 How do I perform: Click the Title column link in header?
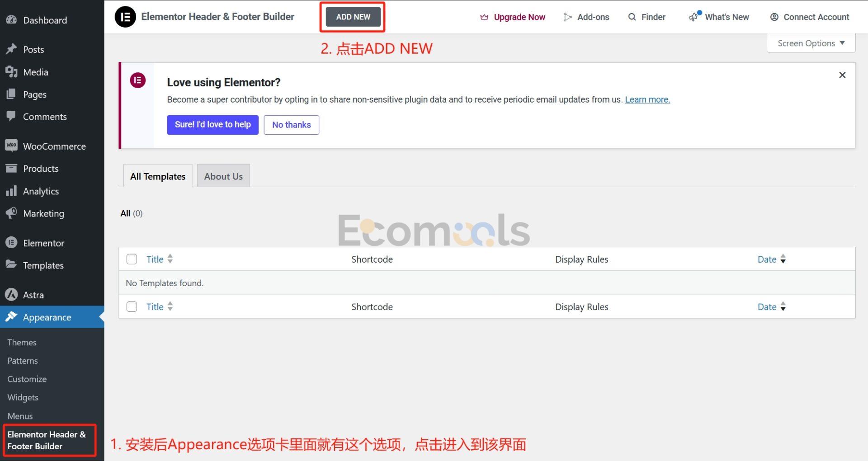155,259
